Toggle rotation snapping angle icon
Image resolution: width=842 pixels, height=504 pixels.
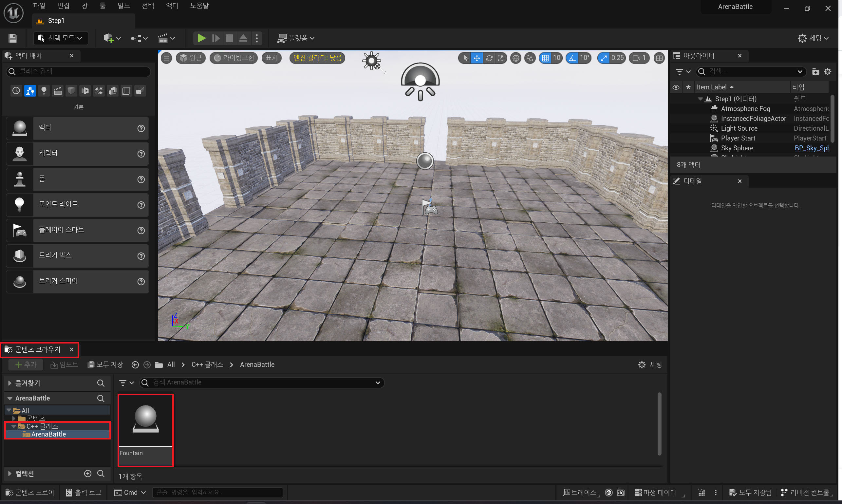[572, 58]
